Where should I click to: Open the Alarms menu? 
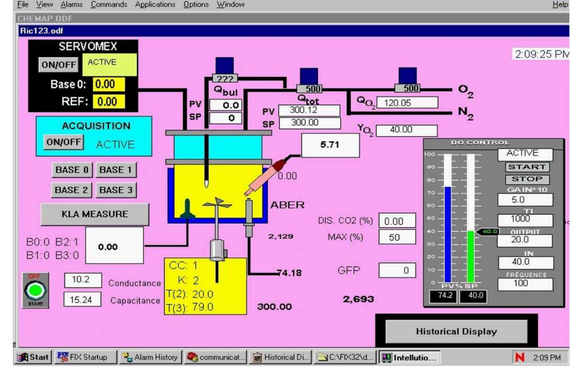tap(71, 4)
